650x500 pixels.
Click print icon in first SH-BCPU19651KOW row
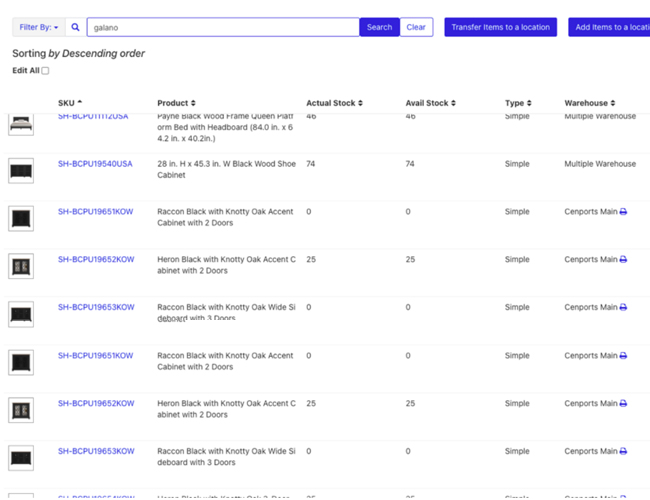click(x=623, y=212)
